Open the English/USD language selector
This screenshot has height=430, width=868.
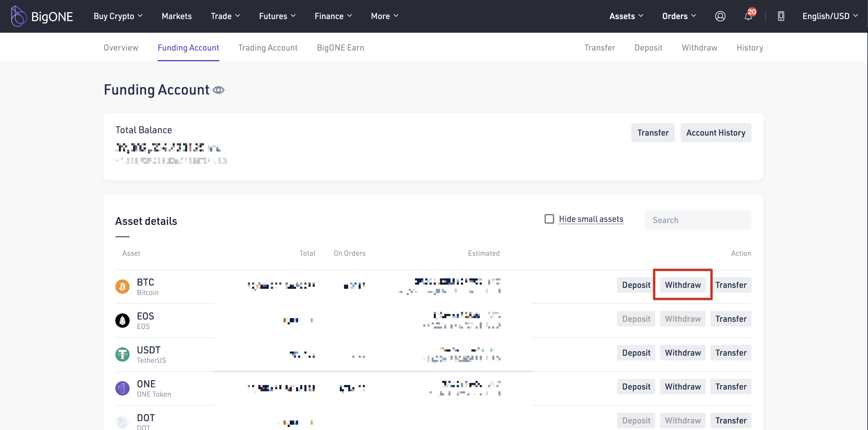(x=830, y=16)
